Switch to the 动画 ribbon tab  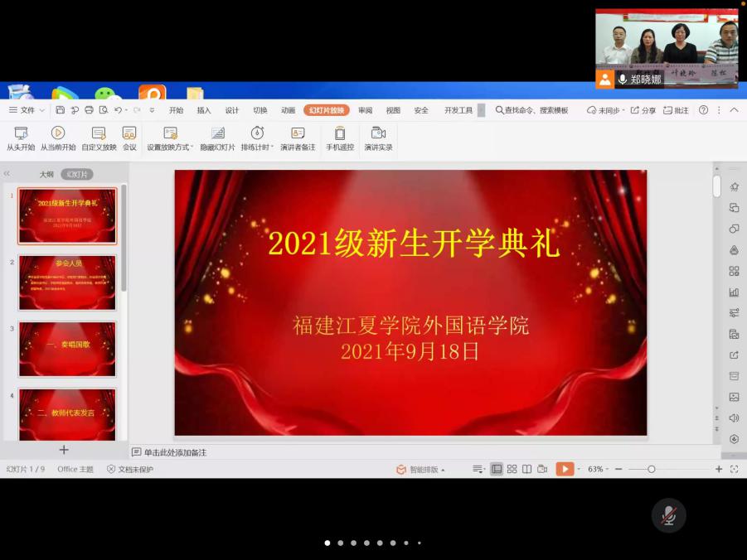[x=288, y=110]
